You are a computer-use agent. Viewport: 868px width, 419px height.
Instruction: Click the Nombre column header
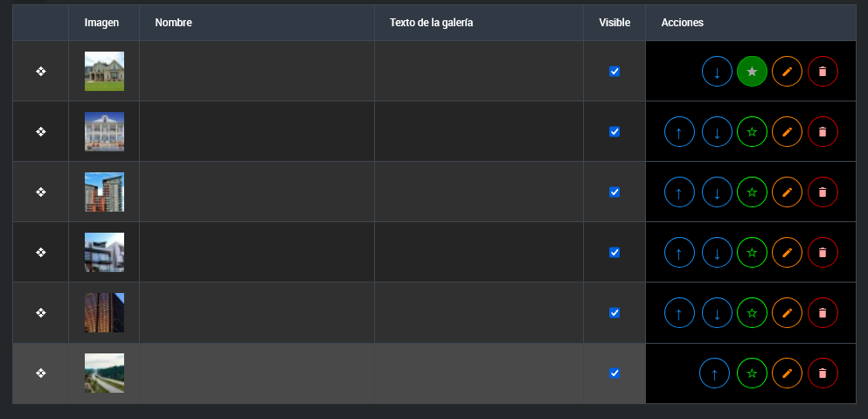click(173, 23)
